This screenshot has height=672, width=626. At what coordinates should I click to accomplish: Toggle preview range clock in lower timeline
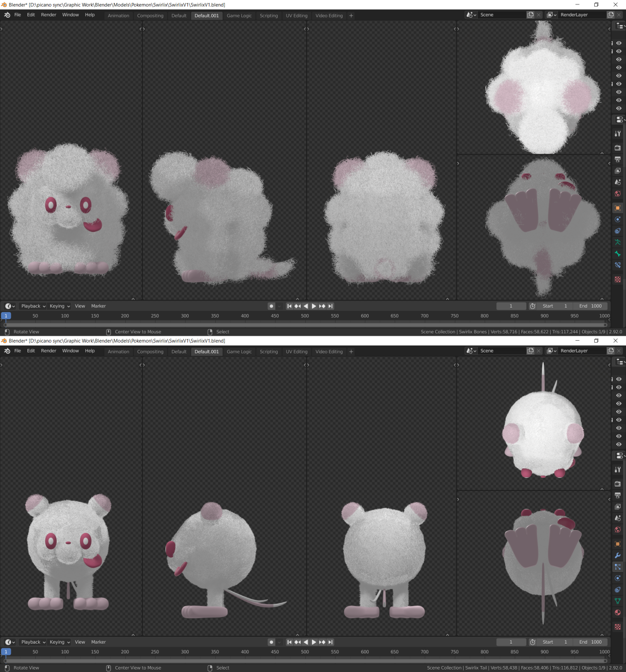(533, 642)
